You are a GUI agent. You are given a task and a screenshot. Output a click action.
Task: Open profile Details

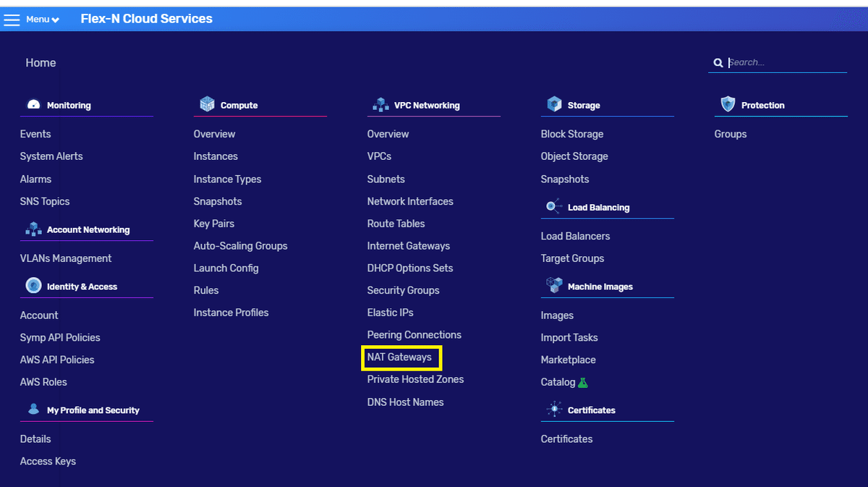click(35, 439)
